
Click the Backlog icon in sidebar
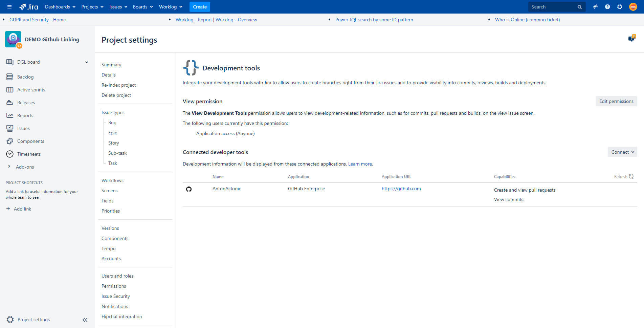(10, 77)
